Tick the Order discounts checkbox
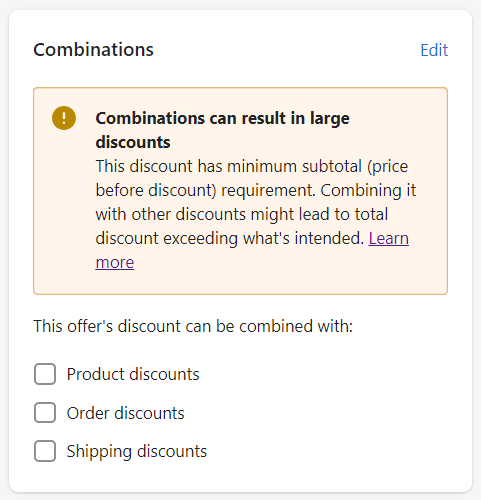Image resolution: width=481 pixels, height=500 pixels. (45, 413)
